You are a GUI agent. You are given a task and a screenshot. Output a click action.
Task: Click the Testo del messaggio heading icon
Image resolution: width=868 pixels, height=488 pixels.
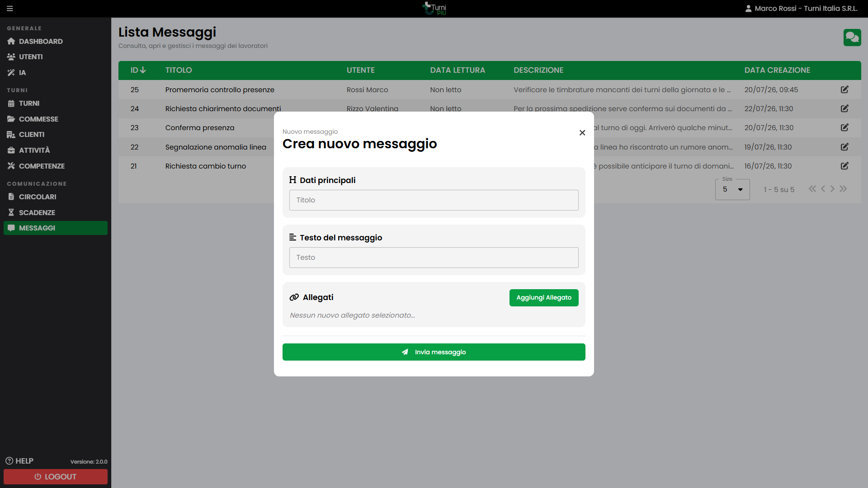293,237
